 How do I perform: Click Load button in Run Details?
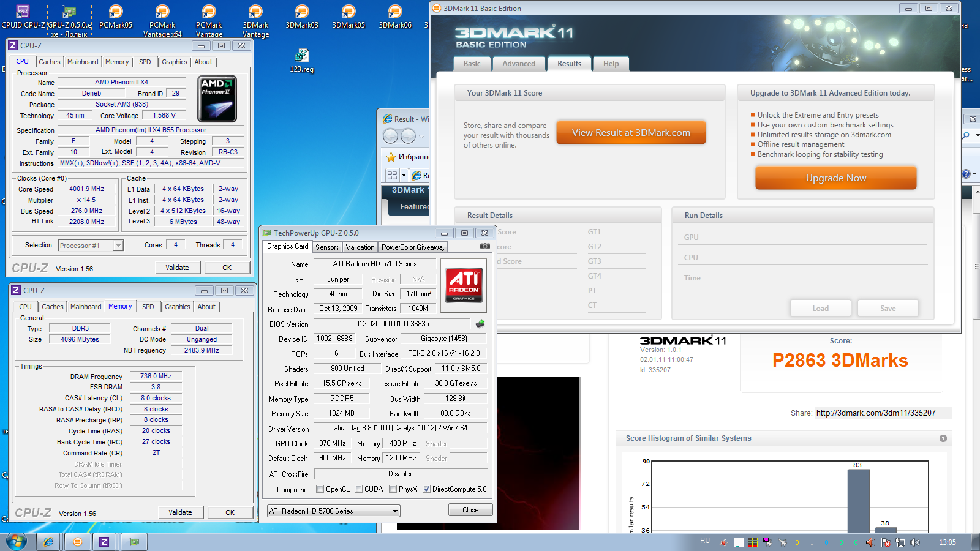tap(821, 308)
